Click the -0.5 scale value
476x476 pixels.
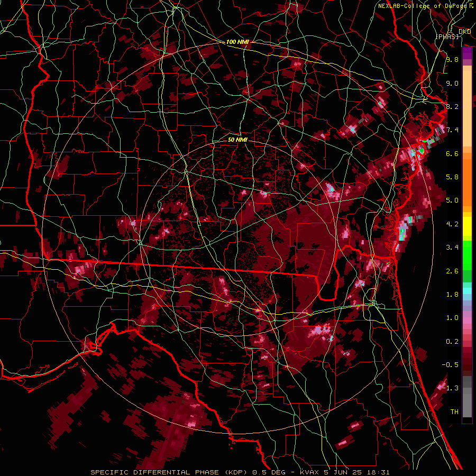450,365
